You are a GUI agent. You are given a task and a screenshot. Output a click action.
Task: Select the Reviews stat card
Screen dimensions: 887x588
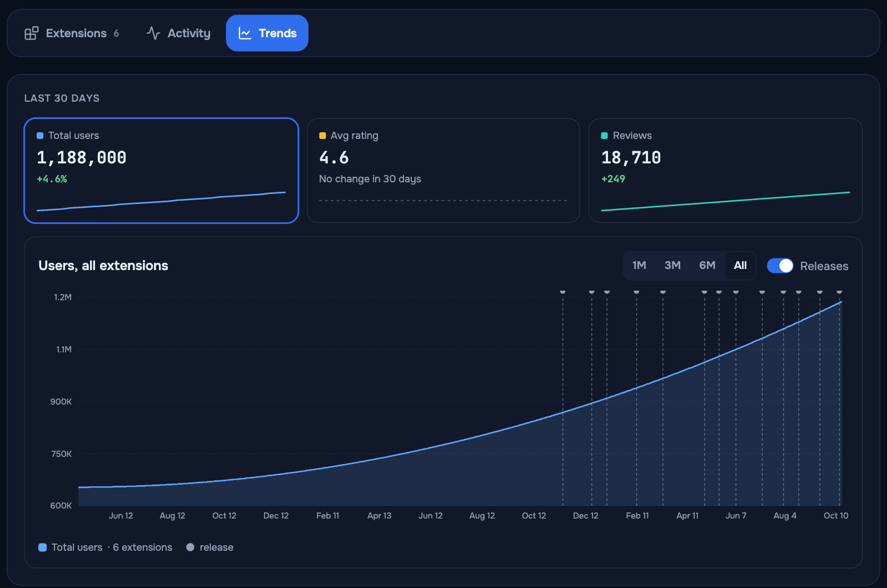tap(725, 171)
